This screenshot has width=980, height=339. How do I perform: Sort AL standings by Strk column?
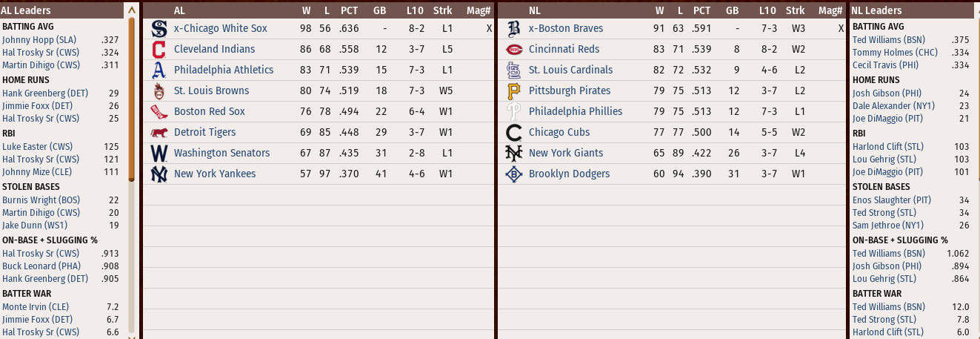[x=442, y=10]
